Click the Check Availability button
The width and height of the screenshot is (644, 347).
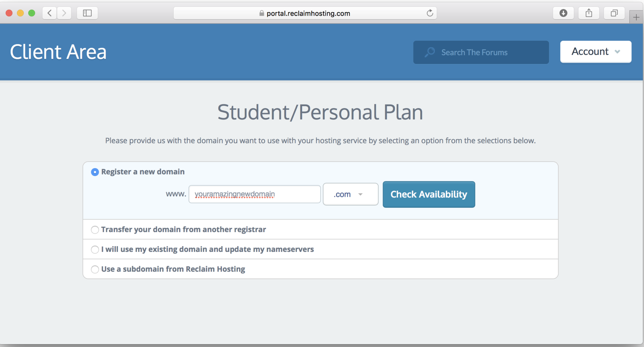click(x=429, y=194)
